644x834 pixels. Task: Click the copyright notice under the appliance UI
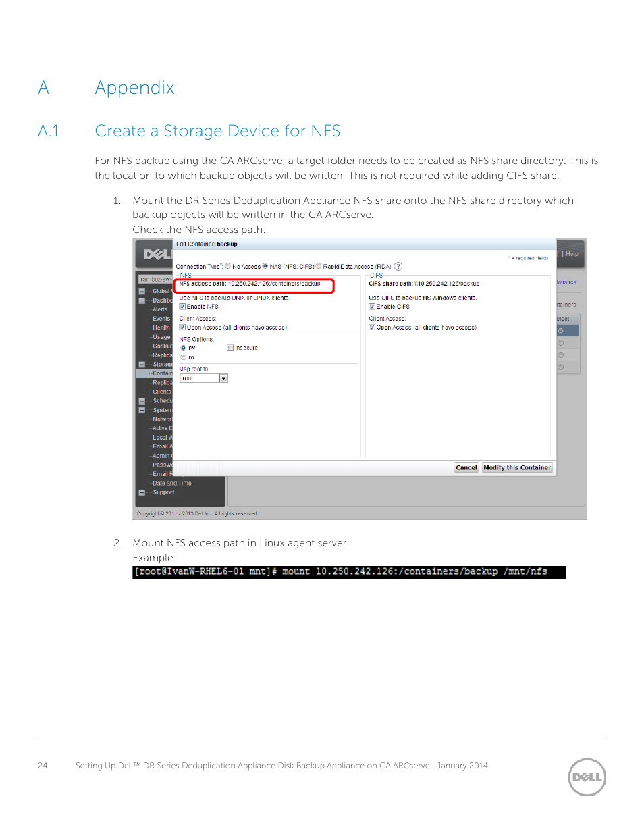[197, 513]
